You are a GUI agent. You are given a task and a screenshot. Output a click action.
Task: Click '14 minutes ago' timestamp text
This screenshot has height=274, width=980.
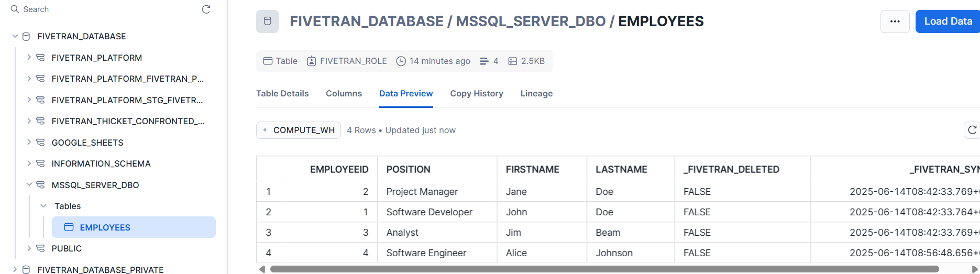(440, 61)
